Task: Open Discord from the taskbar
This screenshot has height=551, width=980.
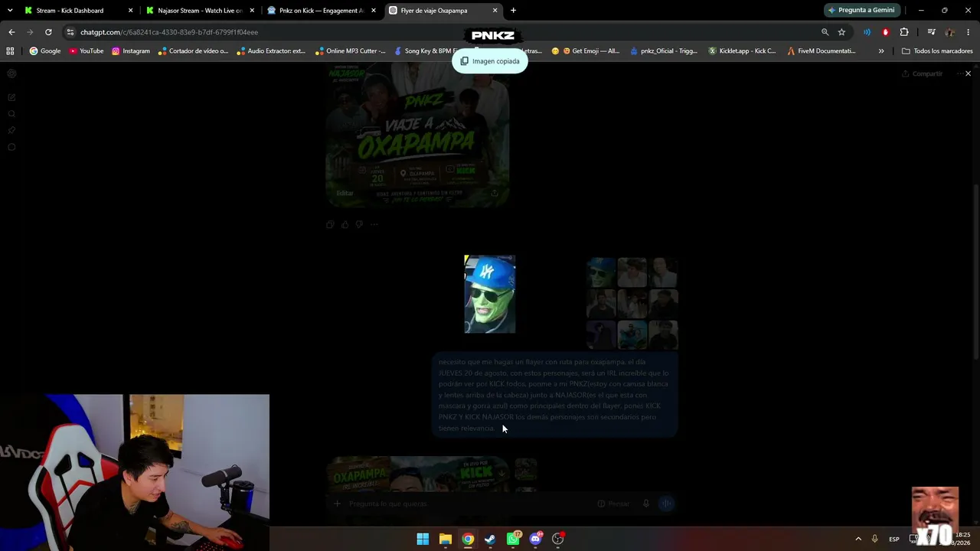Action: tap(536, 539)
